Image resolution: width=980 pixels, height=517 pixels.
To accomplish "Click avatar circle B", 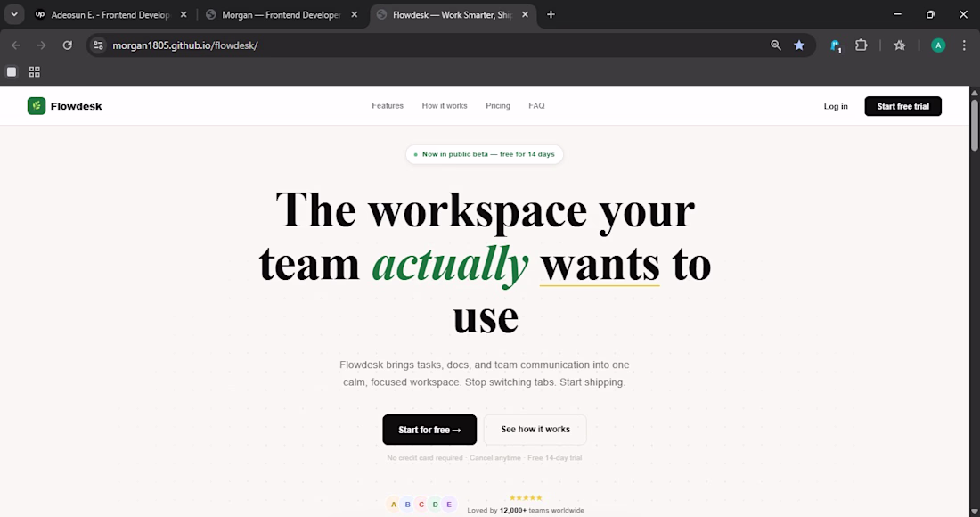I will 407,505.
